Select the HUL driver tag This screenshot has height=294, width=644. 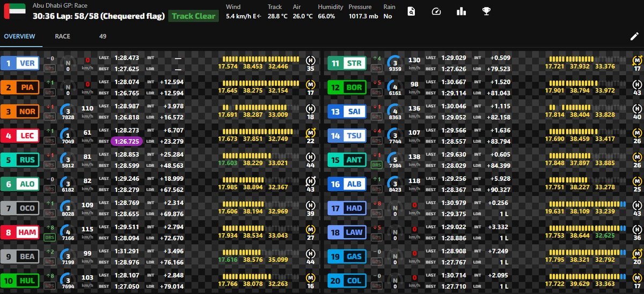(20, 281)
